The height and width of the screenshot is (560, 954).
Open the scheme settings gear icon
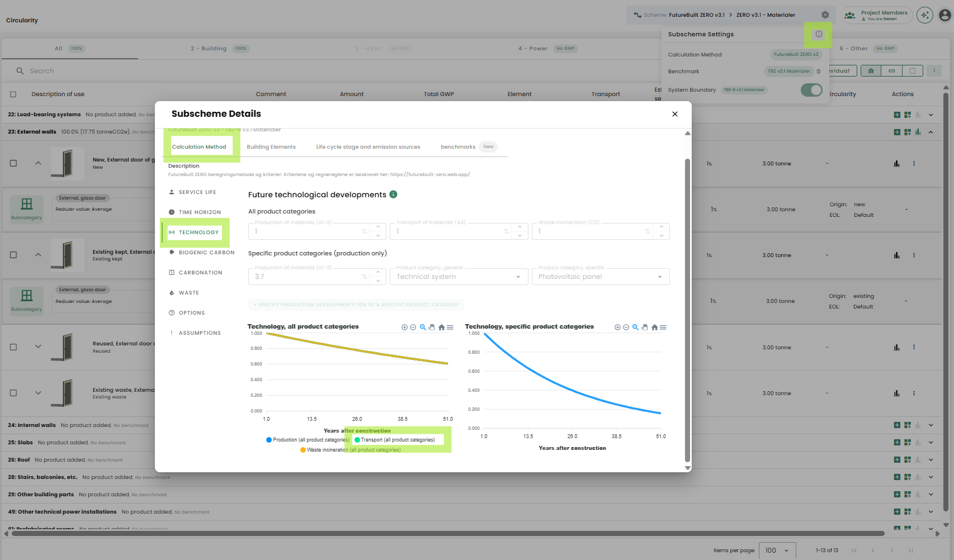click(x=825, y=15)
